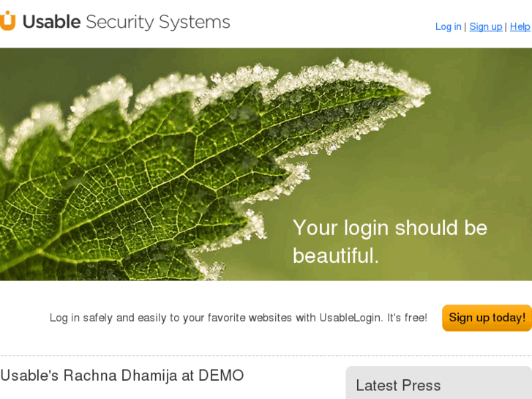Select the Your login should be headline

coord(390,228)
